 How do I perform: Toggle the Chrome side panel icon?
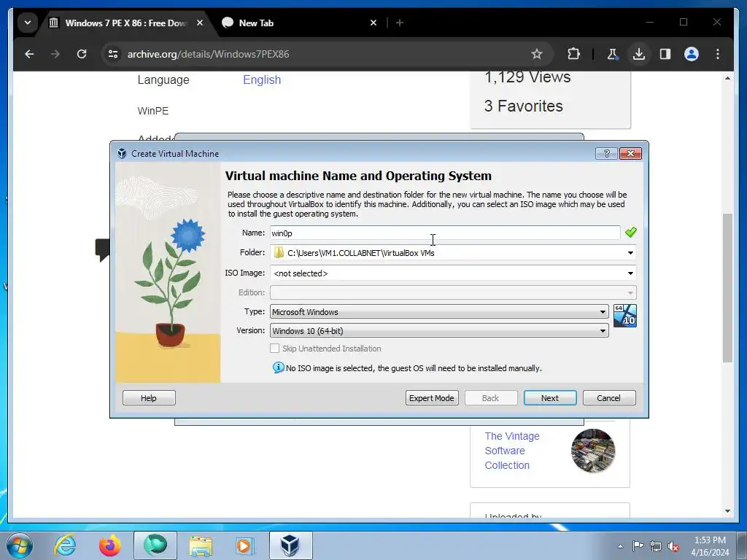pos(665,54)
